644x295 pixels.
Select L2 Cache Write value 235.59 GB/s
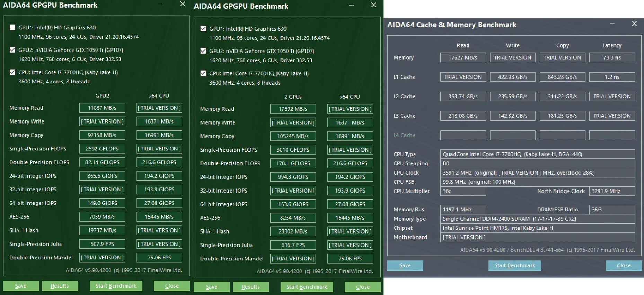pyautogui.click(x=513, y=96)
